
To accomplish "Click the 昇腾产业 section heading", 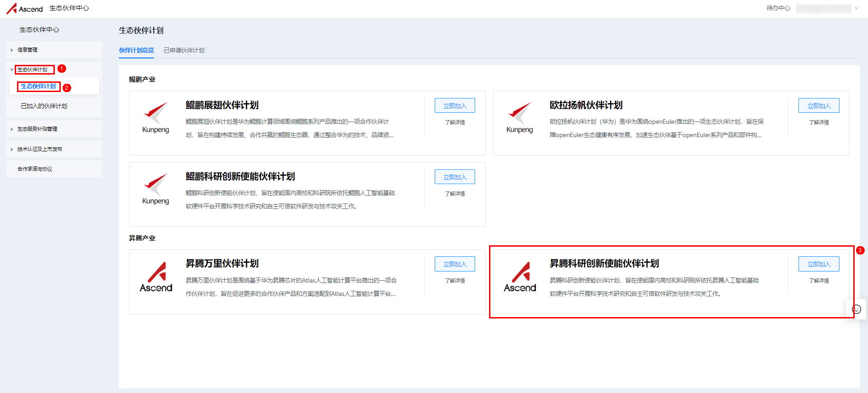I will (x=142, y=238).
